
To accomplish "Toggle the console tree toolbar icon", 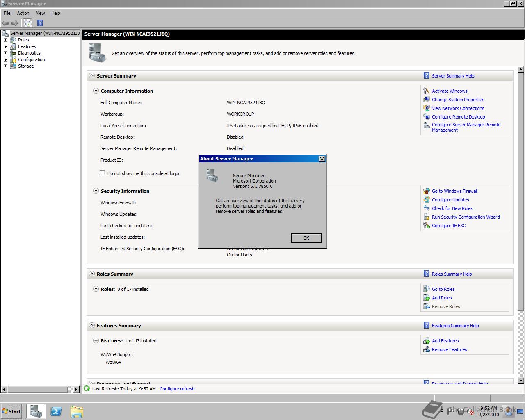I will coord(27,23).
